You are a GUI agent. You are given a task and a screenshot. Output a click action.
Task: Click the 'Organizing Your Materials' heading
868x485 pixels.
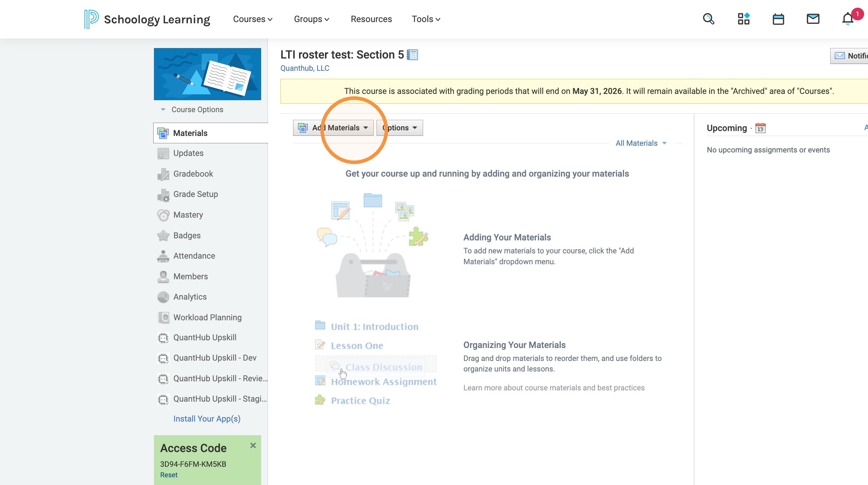(x=515, y=345)
